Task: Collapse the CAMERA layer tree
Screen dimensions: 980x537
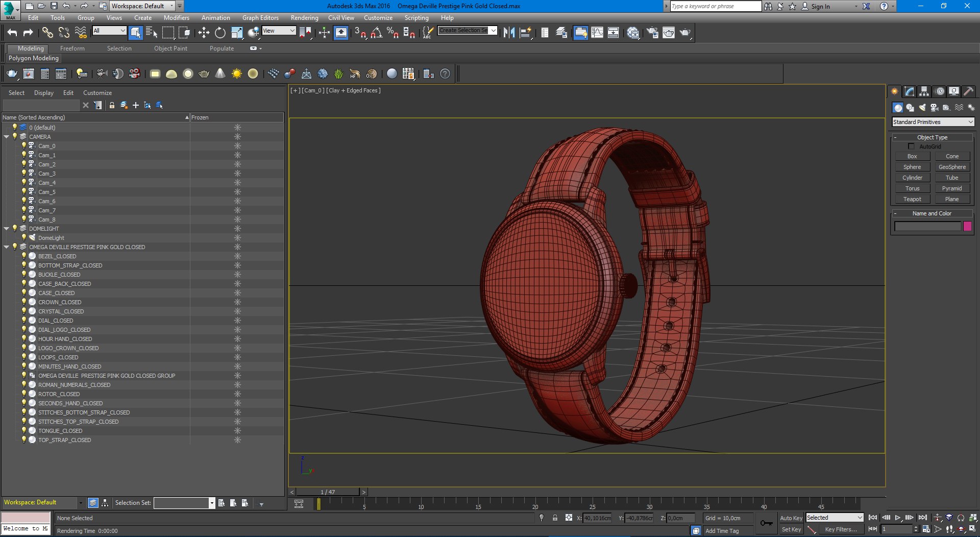Action: (7, 137)
